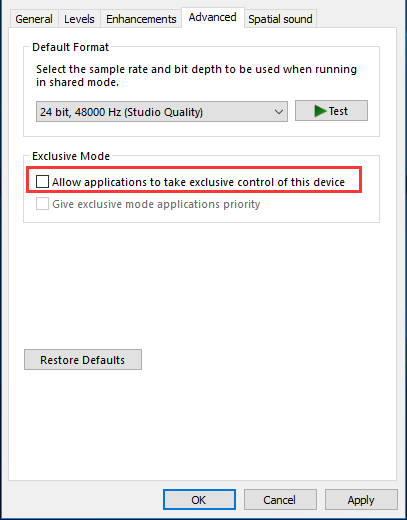Switch to the General tab
Image resolution: width=407 pixels, height=520 pixels.
(34, 19)
